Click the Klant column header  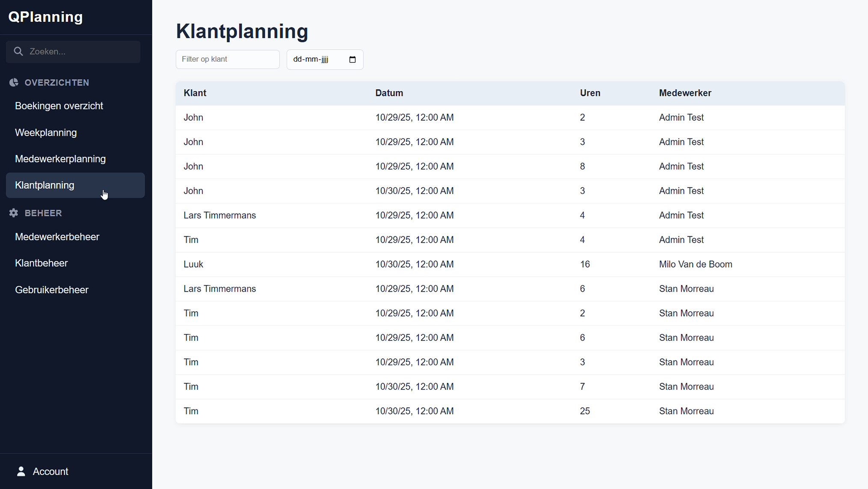(195, 93)
